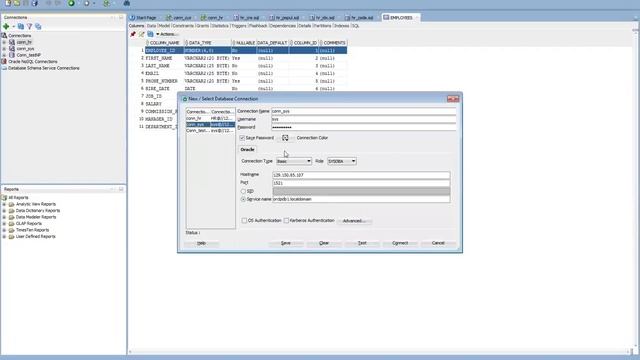Expand Data Dictionary Reports folder

[4, 211]
